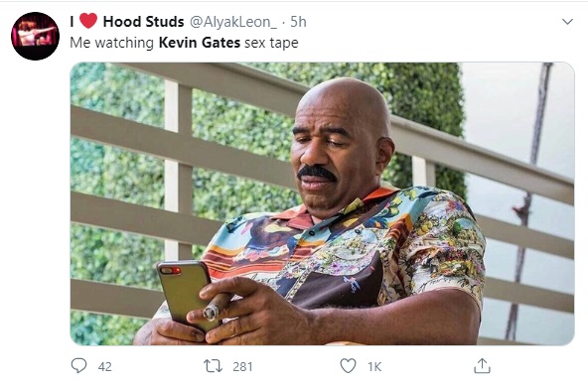Visit the @AlyakLeon_ handle link
The image size is (588, 385).
[x=233, y=22]
